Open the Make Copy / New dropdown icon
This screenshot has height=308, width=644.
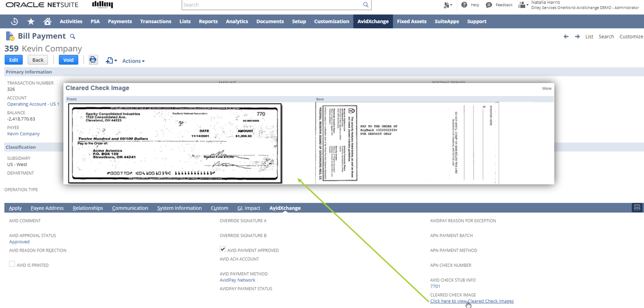coord(111,60)
